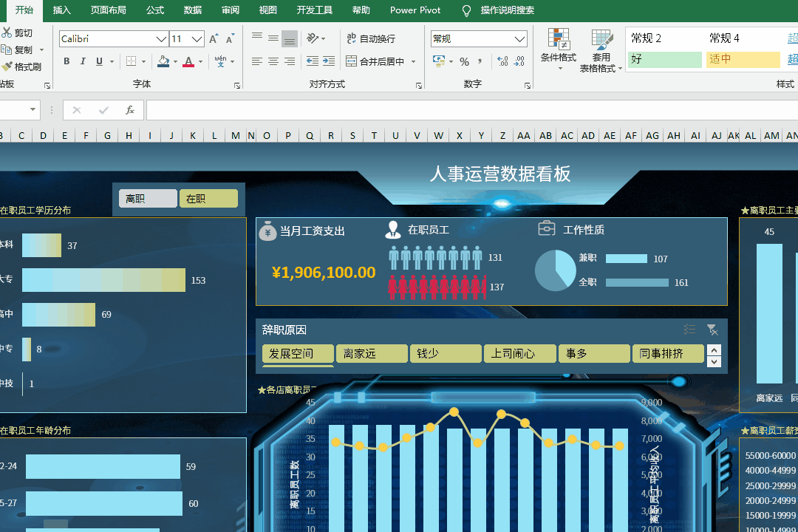Toggle italic formatting
Screen dimensions: 798x532
coord(81,61)
